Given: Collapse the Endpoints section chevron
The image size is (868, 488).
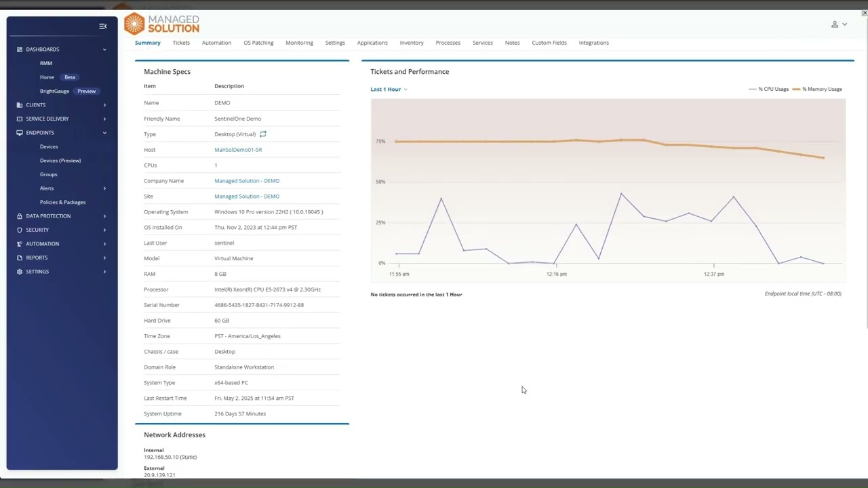Looking at the screenshot, I should click(104, 133).
